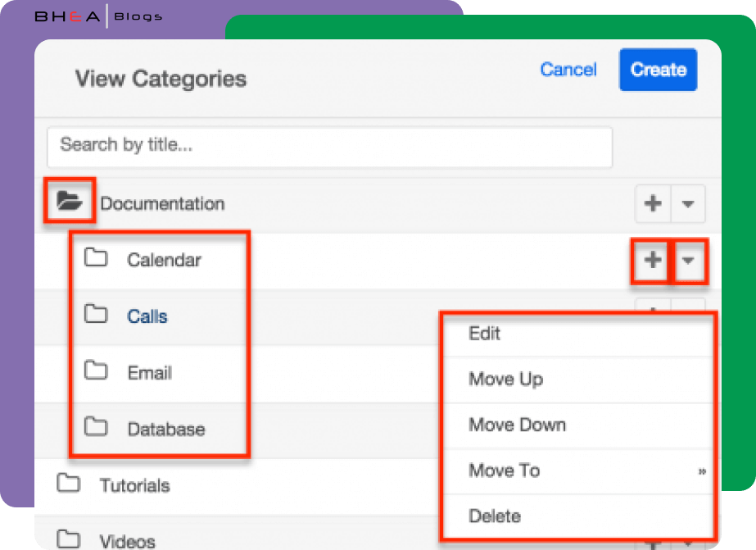Click the Blogs header label
The image size is (756, 550).
pos(138,17)
